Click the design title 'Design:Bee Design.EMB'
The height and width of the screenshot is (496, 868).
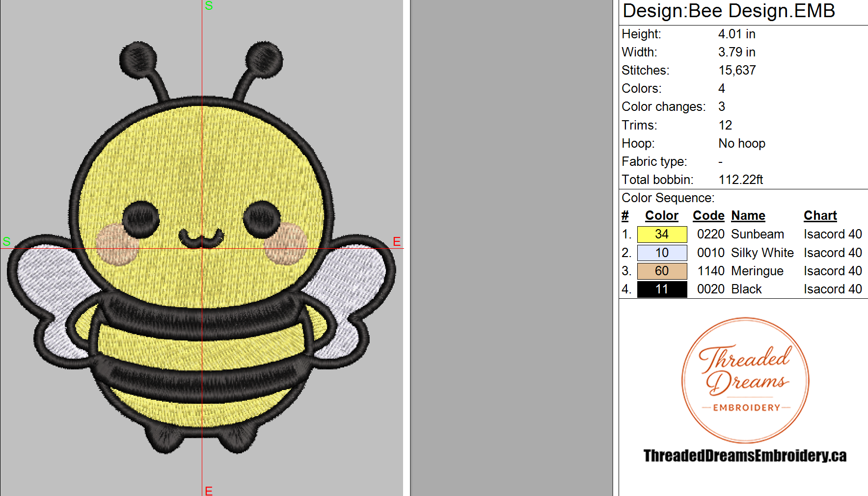[x=729, y=11]
